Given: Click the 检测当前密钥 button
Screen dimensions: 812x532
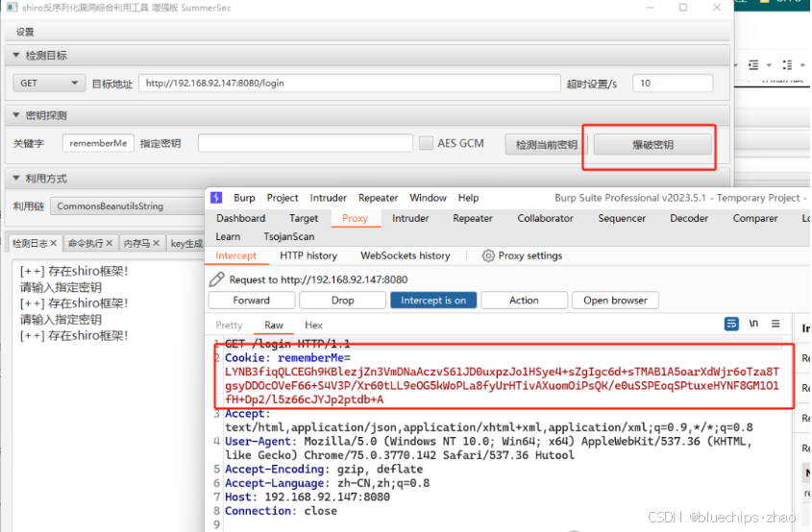Looking at the screenshot, I should pyautogui.click(x=547, y=144).
